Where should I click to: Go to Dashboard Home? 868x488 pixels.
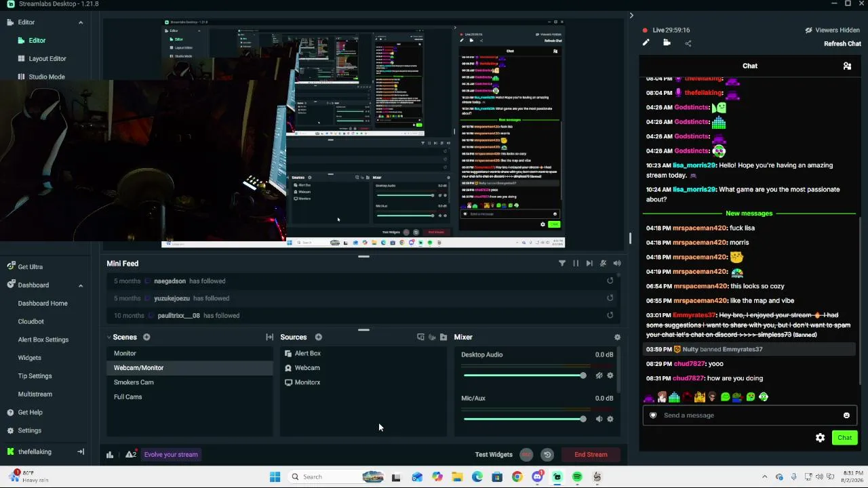tap(43, 303)
